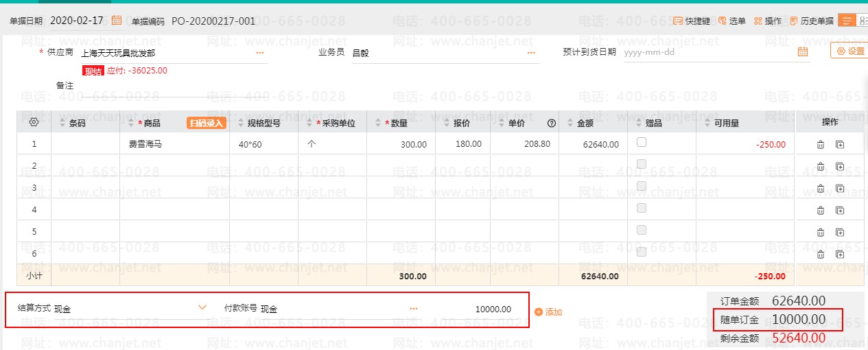
Task: Tick the 赠品 checkbox in row 2
Action: point(642,164)
